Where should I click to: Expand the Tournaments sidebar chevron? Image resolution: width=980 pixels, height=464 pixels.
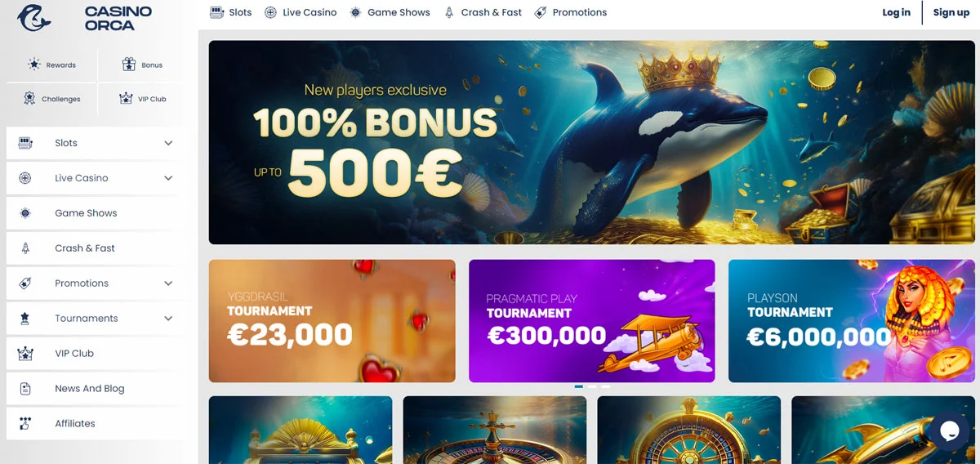tap(168, 319)
